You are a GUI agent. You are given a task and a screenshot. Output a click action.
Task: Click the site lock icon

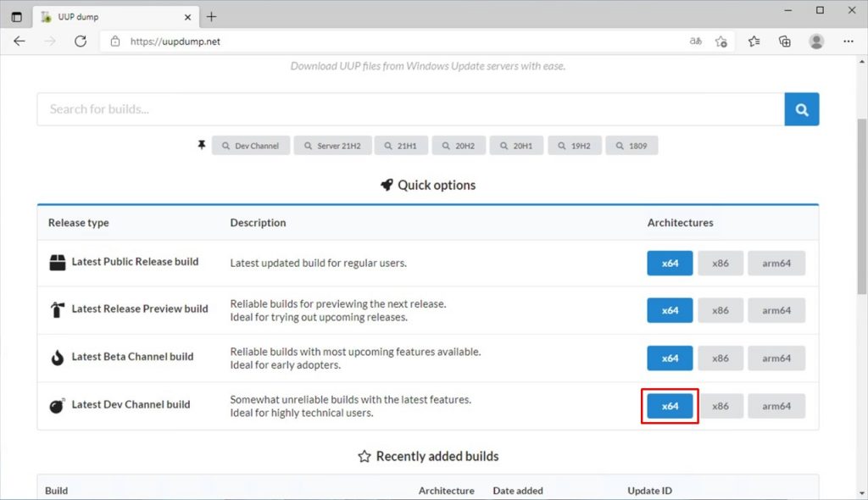click(x=115, y=41)
